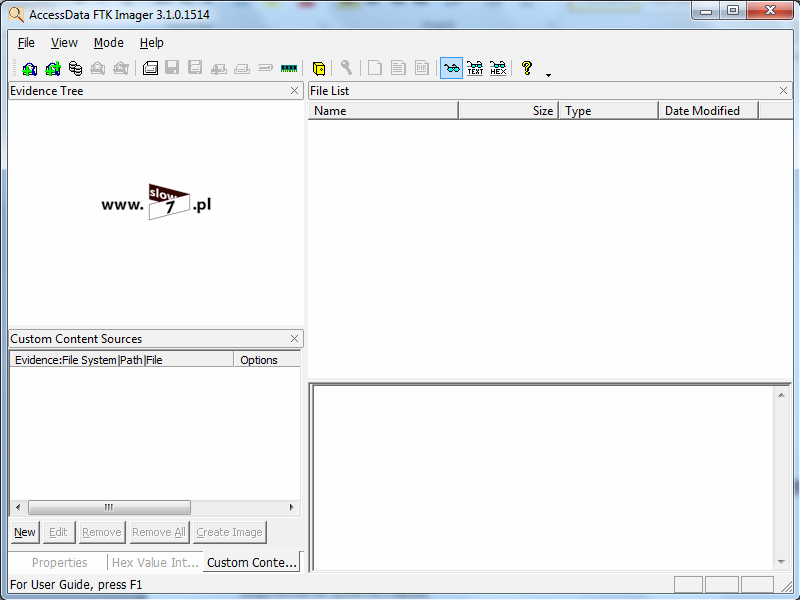Open the Image Mounting tool

coord(75,68)
